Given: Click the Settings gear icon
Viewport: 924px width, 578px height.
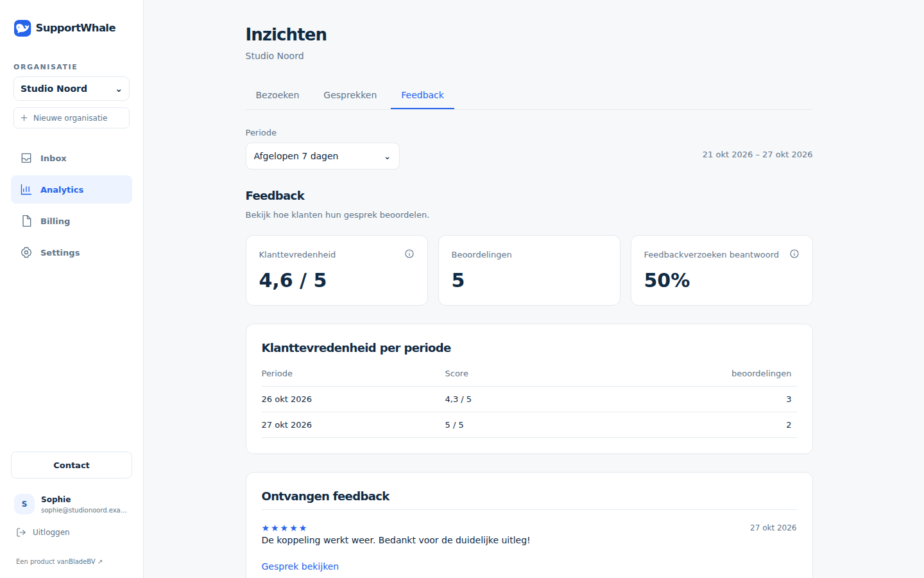Looking at the screenshot, I should [x=26, y=252].
